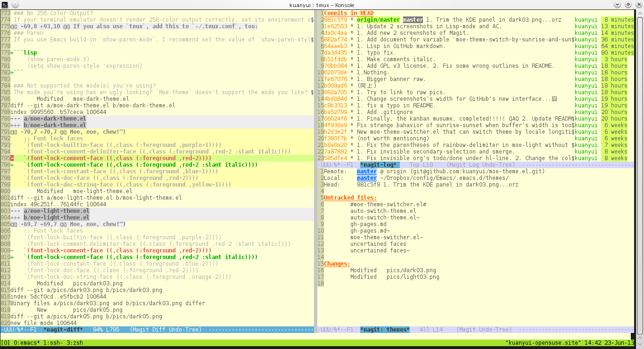
Task: Switch to tmux window 0:emacs*
Action: click(28, 343)
